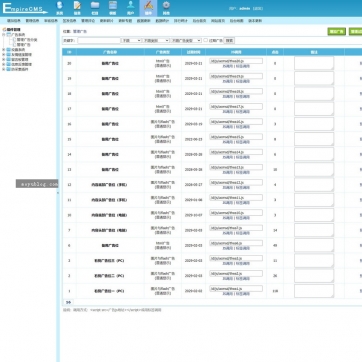Open 网站首页 in the shortcut bar
362x362 pixels.
click(218, 21)
